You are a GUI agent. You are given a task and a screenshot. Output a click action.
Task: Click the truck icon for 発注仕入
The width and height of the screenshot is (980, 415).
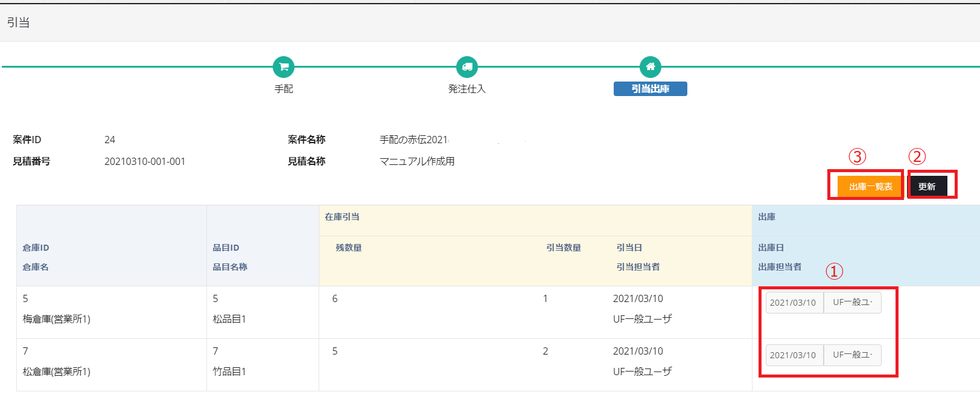[466, 67]
